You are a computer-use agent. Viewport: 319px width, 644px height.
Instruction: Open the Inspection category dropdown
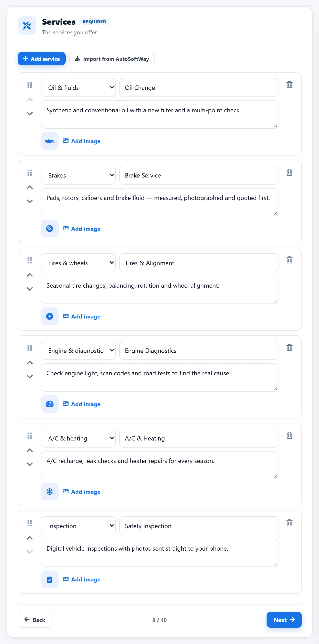click(x=78, y=526)
